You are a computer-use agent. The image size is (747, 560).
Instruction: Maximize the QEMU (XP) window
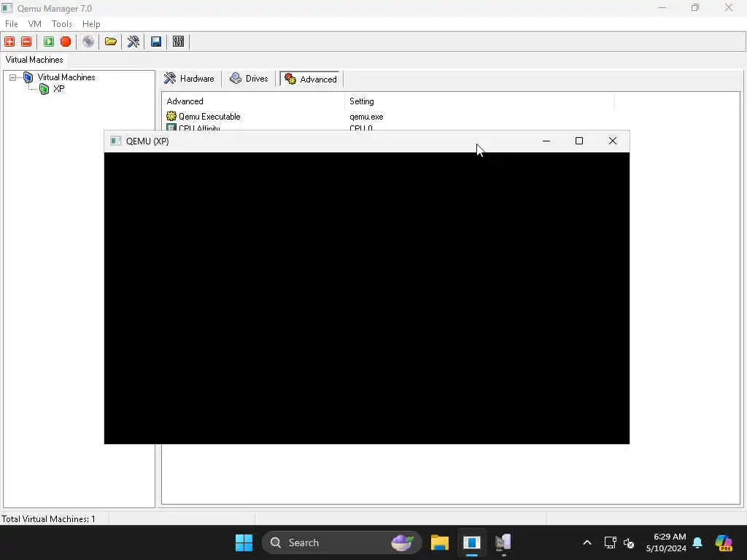coord(579,141)
